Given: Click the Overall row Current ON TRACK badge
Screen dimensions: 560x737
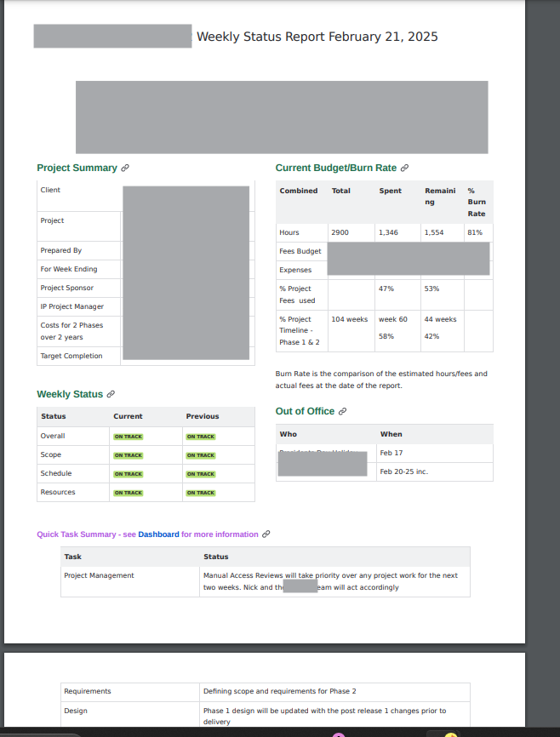Looking at the screenshot, I should pyautogui.click(x=128, y=437).
